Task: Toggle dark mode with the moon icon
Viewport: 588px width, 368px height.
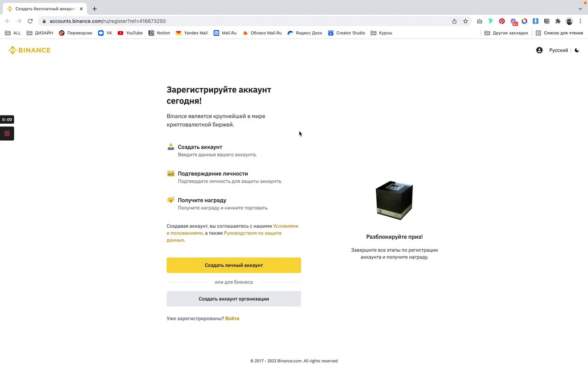Action: (x=577, y=50)
